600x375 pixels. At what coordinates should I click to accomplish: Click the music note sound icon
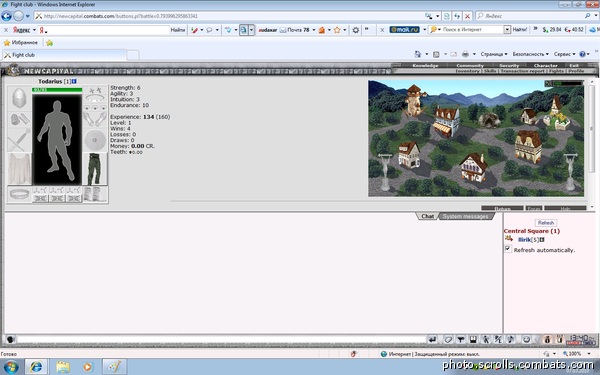[x=510, y=339]
